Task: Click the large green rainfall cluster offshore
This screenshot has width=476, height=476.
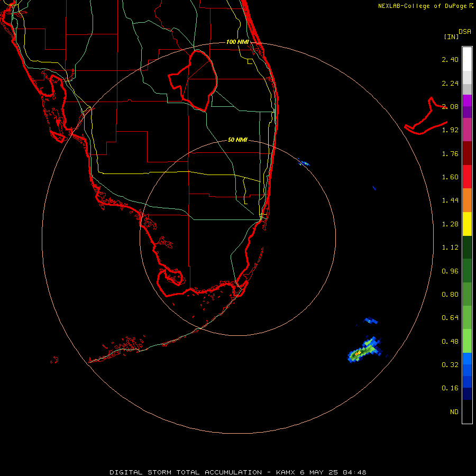Action: tap(364, 350)
